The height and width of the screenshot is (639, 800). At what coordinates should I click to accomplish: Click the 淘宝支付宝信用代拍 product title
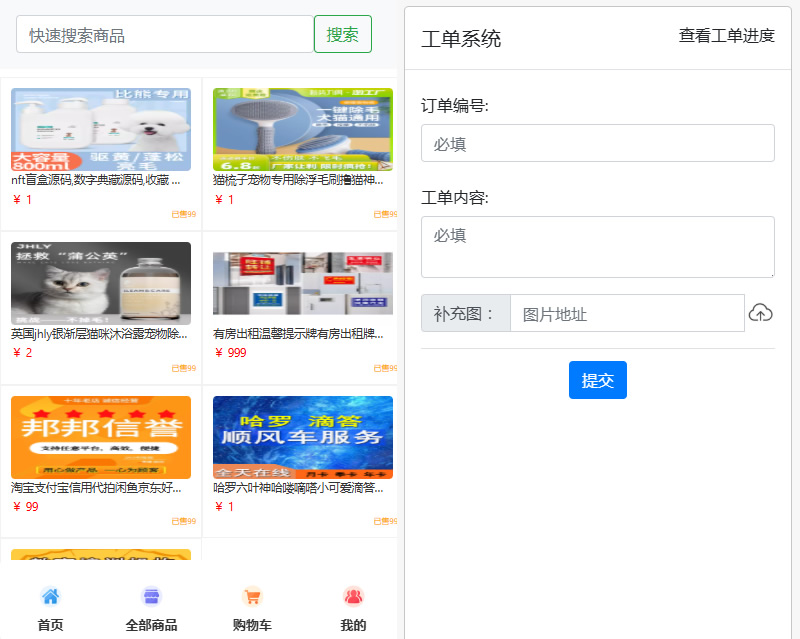[95, 489]
